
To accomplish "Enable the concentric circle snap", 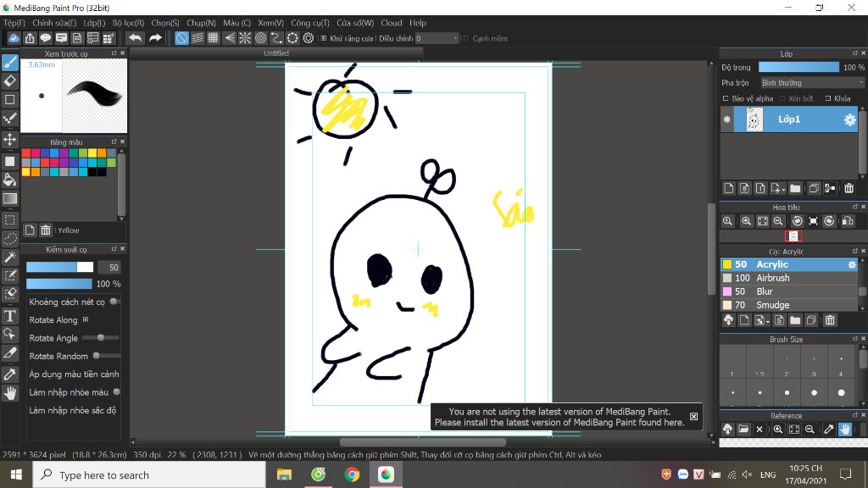I will (x=261, y=38).
